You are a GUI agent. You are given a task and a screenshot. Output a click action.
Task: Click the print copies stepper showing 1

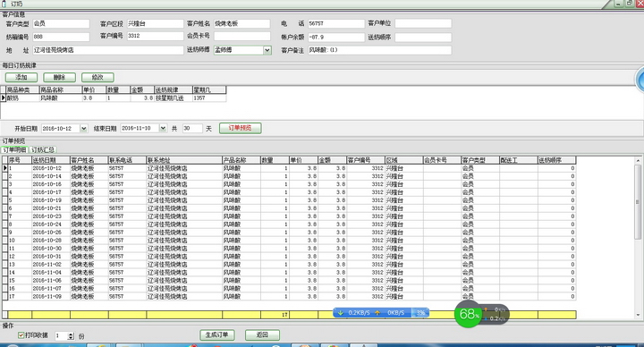[x=64, y=336]
